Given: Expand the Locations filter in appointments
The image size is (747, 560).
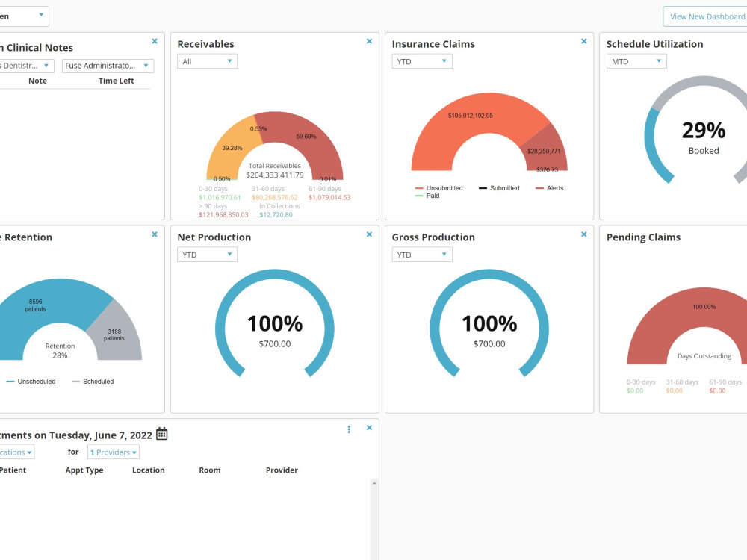Looking at the screenshot, I should pyautogui.click(x=16, y=452).
